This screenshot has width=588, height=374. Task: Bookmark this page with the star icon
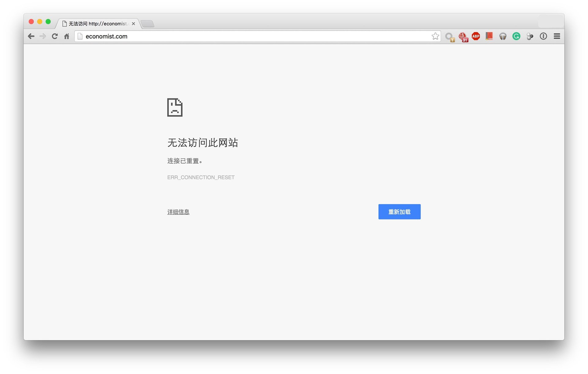tap(435, 36)
